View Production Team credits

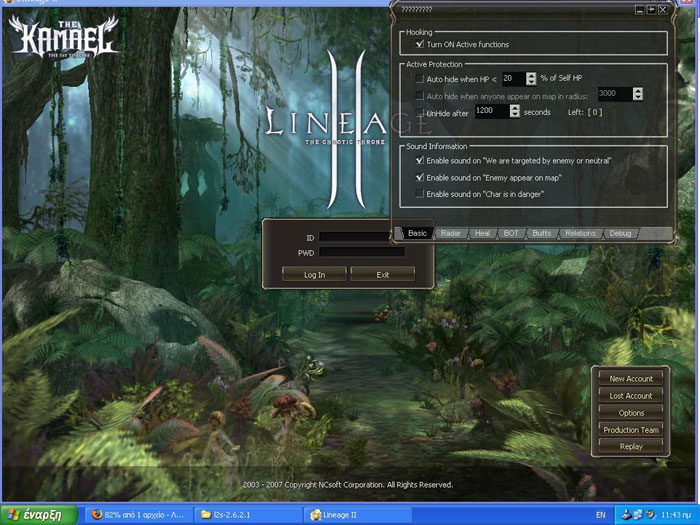pyautogui.click(x=631, y=429)
